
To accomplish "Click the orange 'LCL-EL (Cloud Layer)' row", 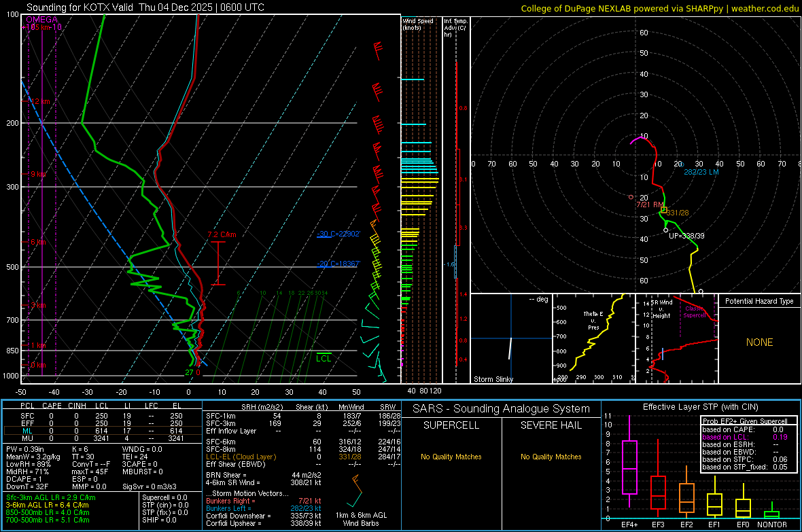I will 303,457.
